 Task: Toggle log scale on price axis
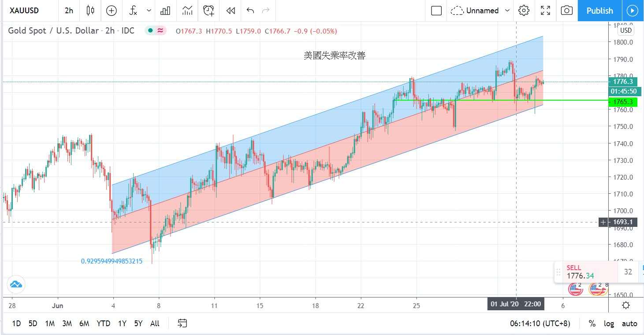pyautogui.click(x=609, y=324)
